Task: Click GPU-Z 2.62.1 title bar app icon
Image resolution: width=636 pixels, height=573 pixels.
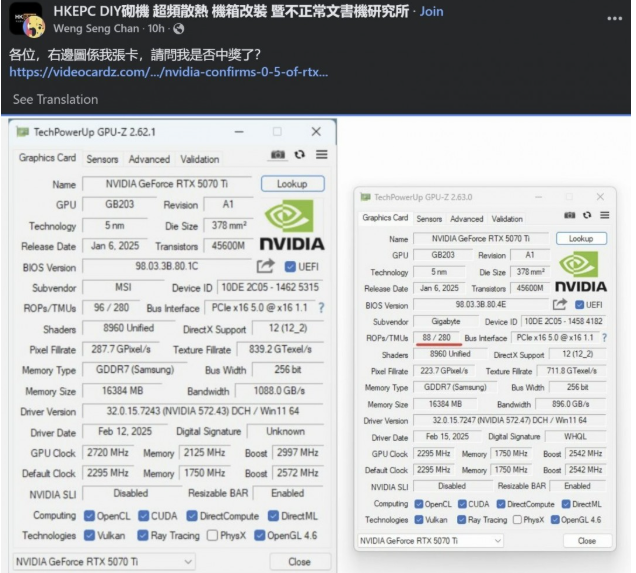Action: pyautogui.click(x=22, y=132)
